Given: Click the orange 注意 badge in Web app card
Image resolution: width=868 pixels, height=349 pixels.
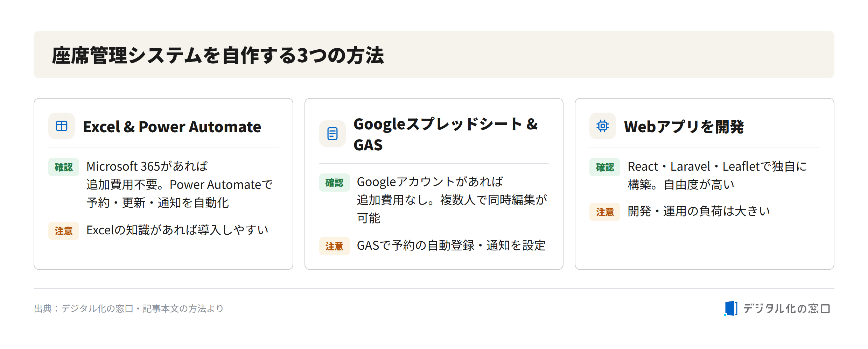Looking at the screenshot, I should (x=605, y=212).
